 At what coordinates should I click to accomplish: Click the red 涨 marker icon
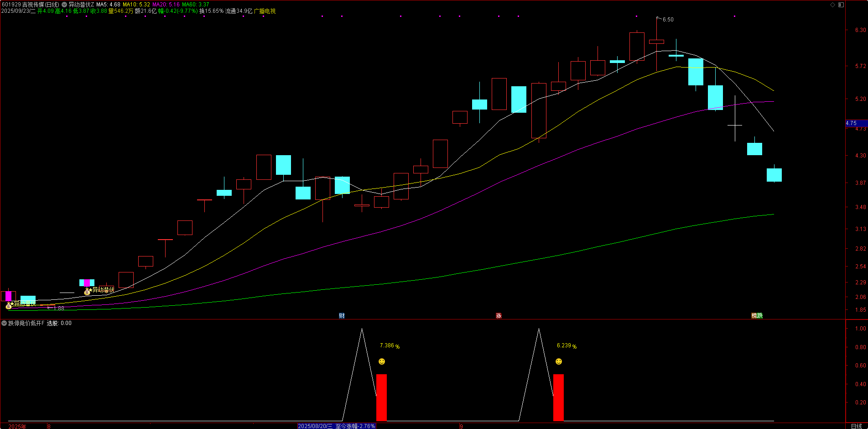pos(499,316)
